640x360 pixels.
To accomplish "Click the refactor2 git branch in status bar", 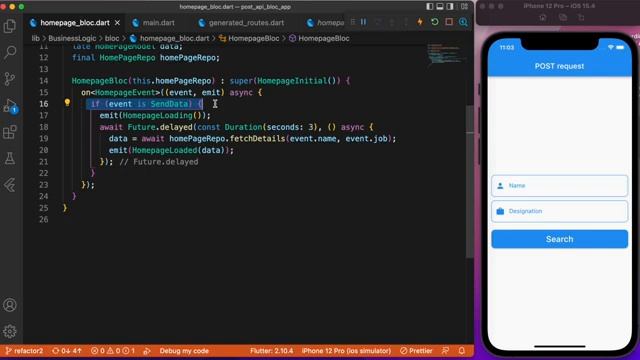I will (x=24, y=351).
